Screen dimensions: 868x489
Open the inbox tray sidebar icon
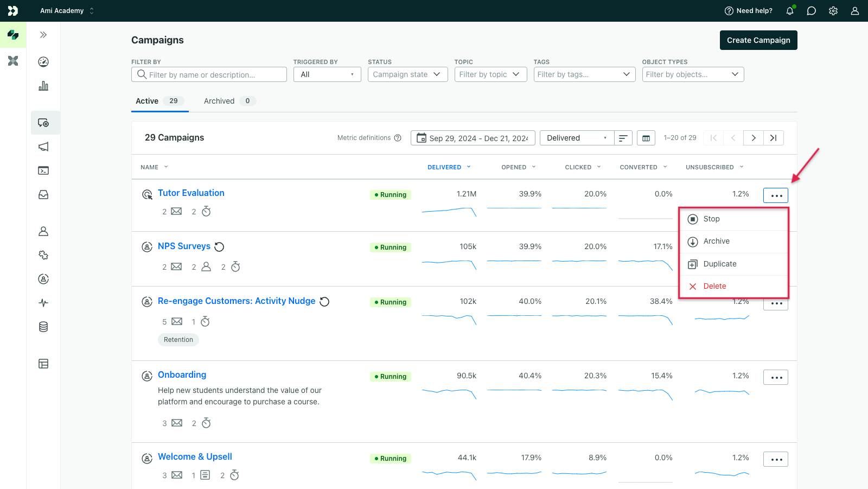click(x=43, y=194)
